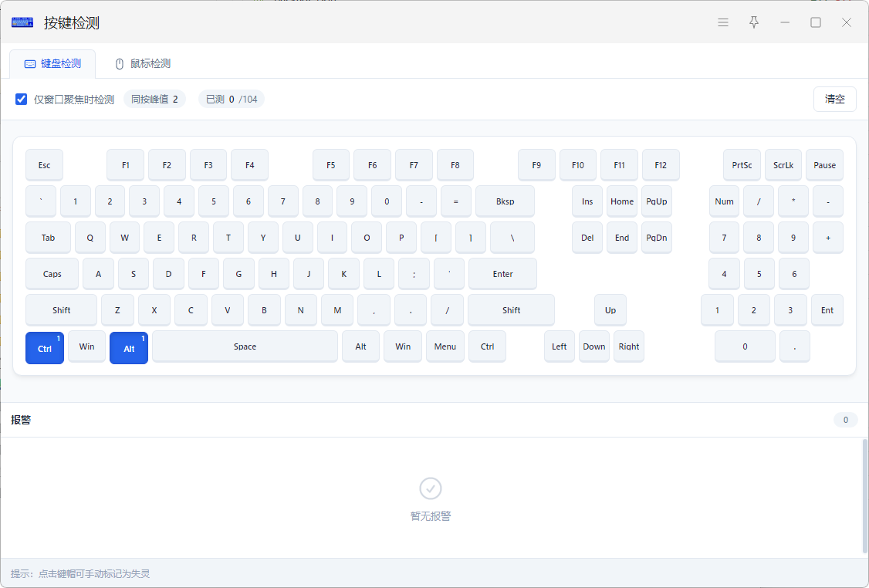Toggle 仅窗口聚焦时检测 checkbox

click(21, 100)
